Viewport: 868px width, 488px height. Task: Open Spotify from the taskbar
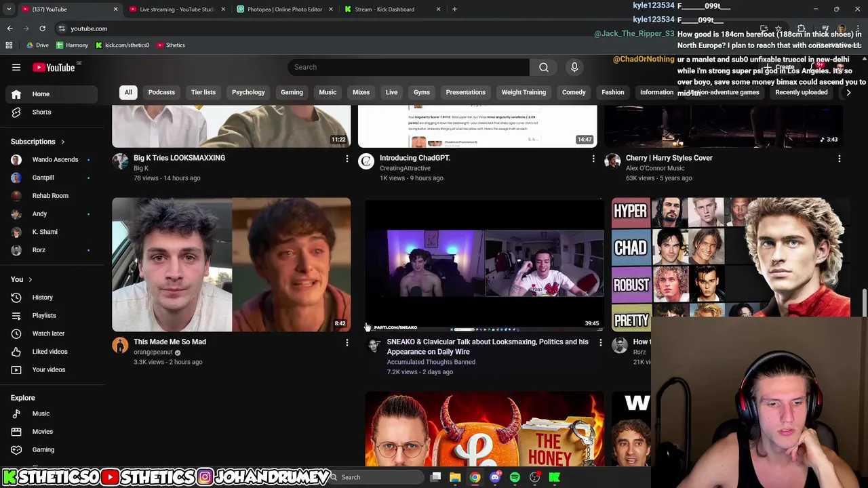click(515, 477)
